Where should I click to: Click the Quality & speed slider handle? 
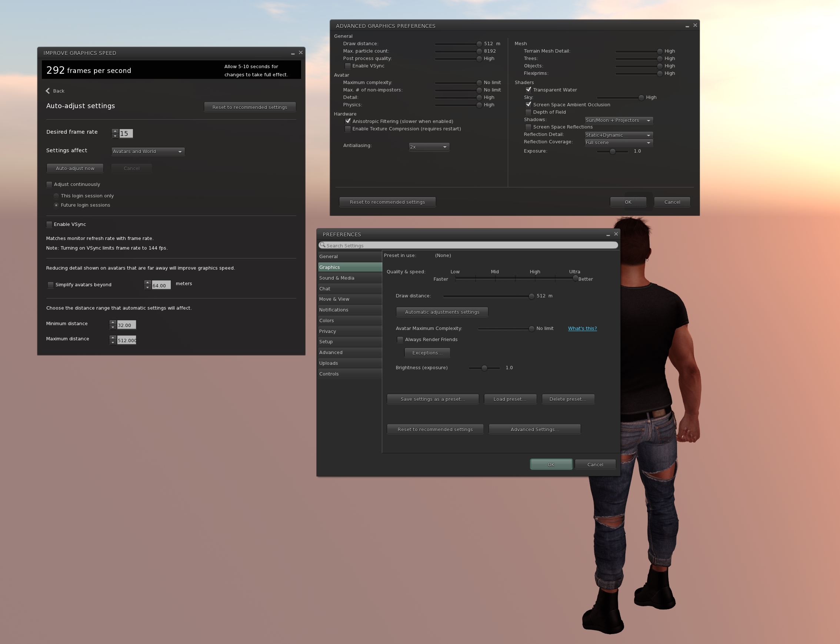(x=575, y=278)
